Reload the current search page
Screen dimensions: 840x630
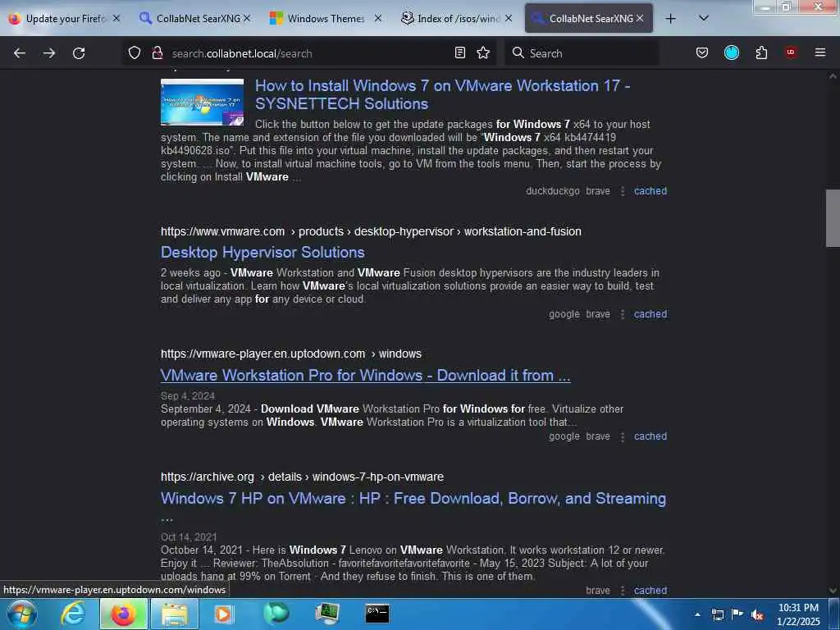coord(79,53)
